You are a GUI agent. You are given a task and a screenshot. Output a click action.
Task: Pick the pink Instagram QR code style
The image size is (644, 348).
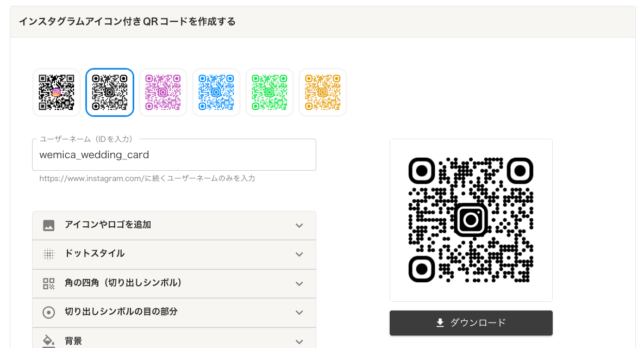[x=162, y=92]
